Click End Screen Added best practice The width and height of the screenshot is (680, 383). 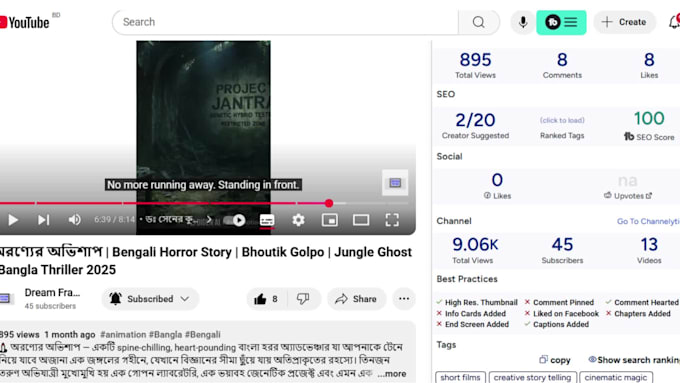click(x=472, y=324)
